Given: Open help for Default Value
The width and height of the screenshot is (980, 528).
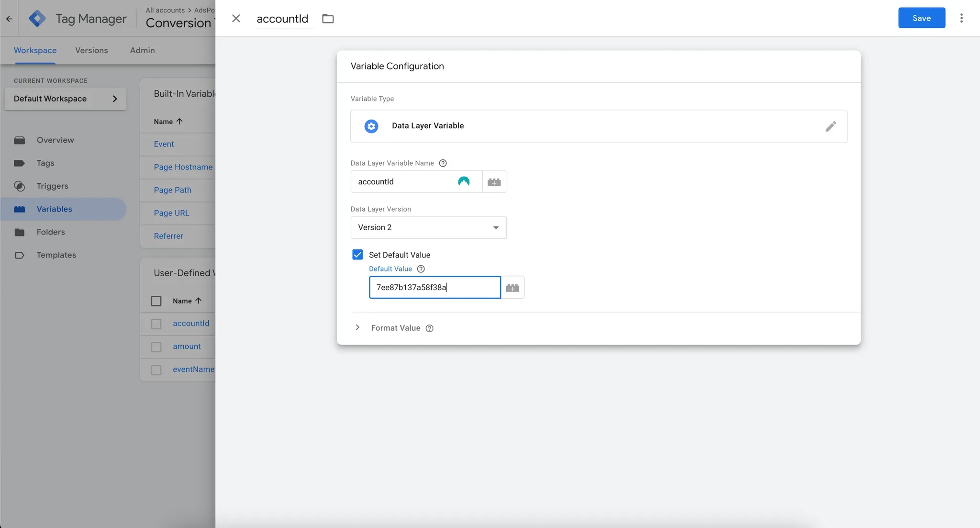Looking at the screenshot, I should point(421,269).
